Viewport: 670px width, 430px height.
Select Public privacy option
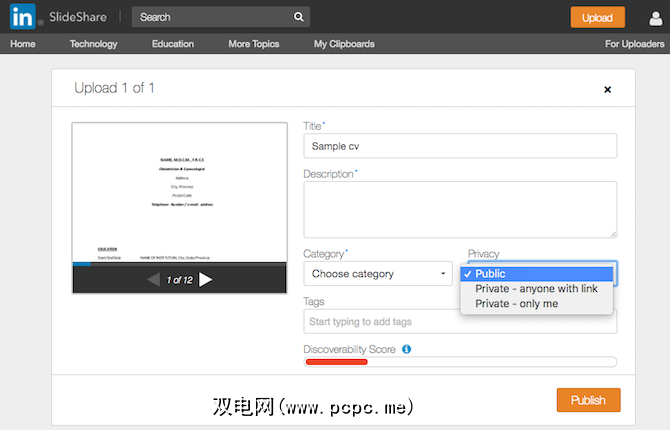pos(537,274)
